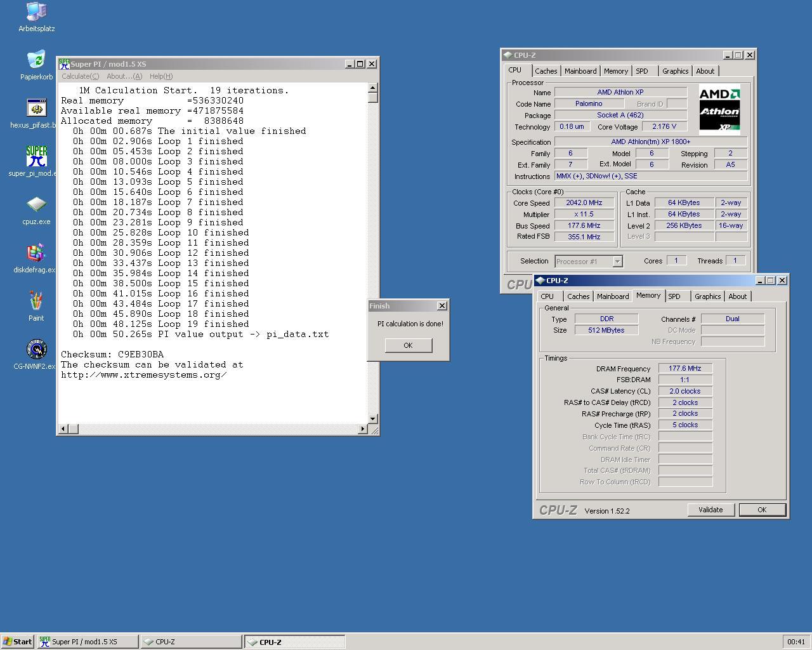The image size is (812, 650).
Task: Click the xtremesystems.org URL text
Action: [x=144, y=375]
